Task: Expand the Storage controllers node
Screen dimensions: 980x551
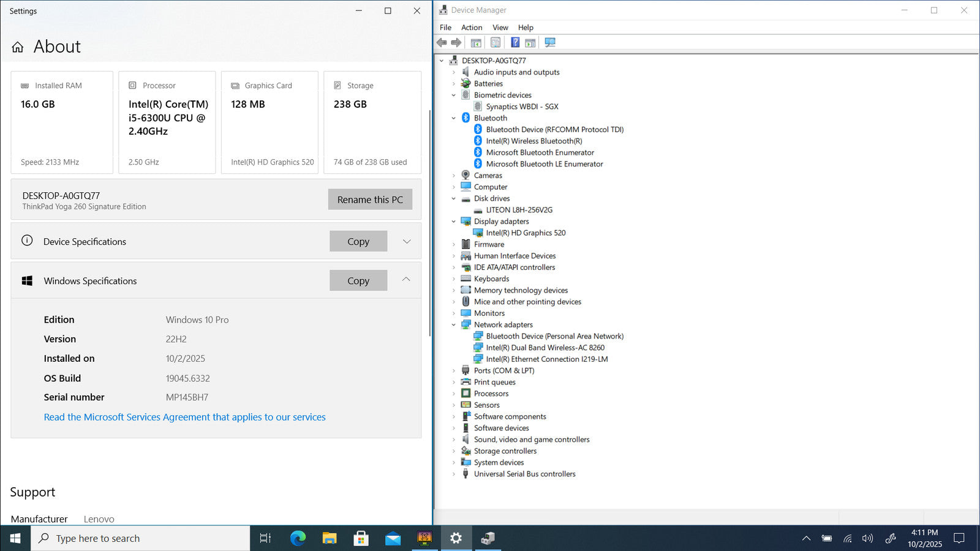Action: [454, 451]
